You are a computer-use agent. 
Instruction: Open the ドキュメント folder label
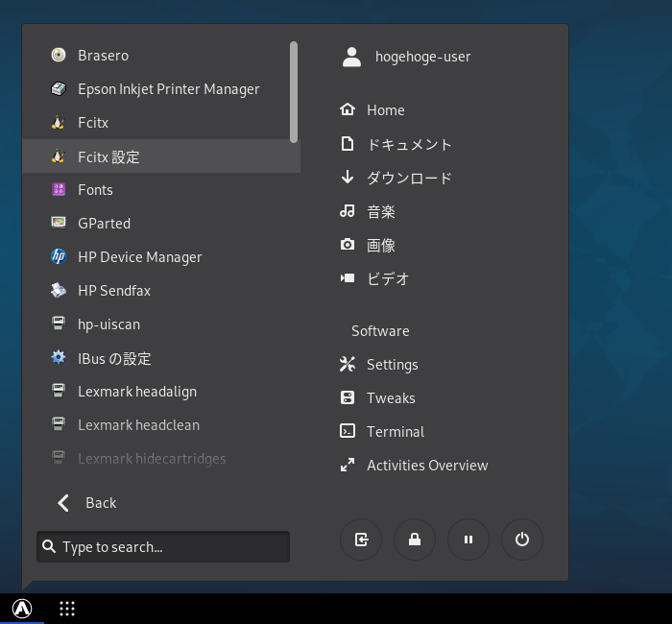click(x=409, y=144)
